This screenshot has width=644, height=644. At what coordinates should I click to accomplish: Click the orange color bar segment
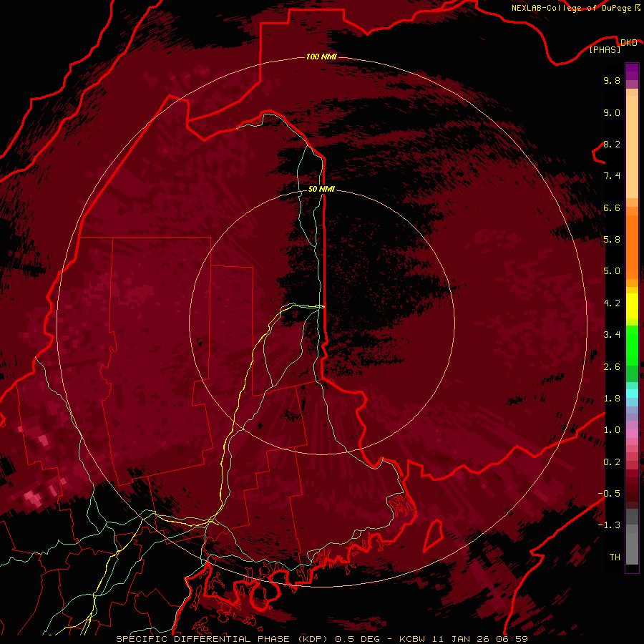(632, 246)
